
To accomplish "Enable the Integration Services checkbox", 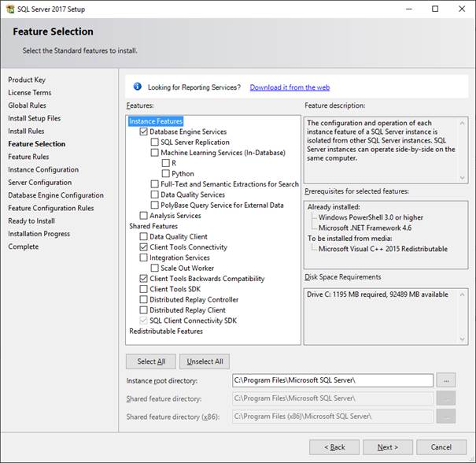I will pos(143,257).
